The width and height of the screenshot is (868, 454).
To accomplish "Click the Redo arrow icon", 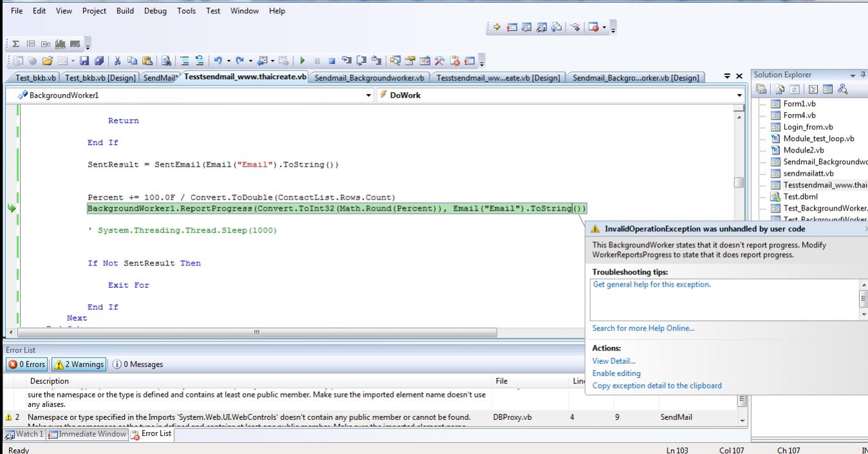I will 239,62.
